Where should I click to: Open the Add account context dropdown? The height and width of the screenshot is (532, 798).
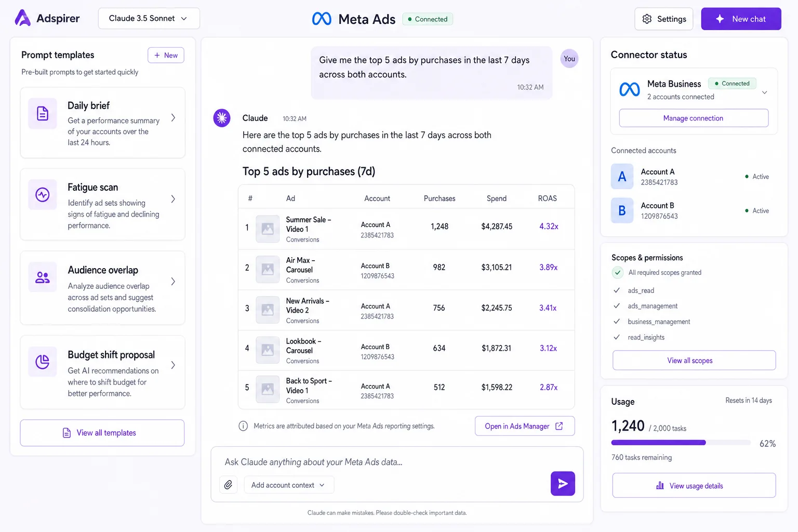(289, 485)
